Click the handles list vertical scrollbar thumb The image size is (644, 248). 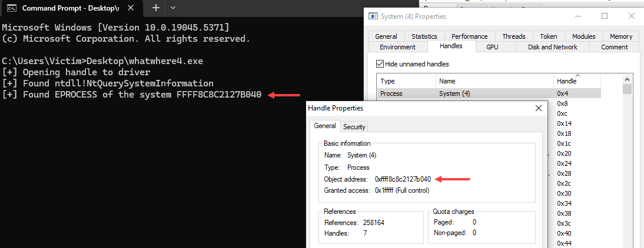click(627, 89)
